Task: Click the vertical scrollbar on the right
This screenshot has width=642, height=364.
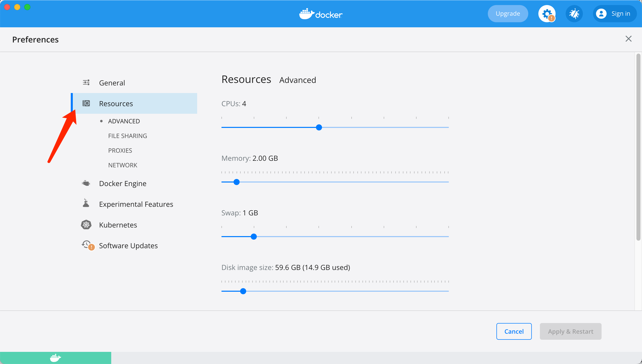Action: 638,147
